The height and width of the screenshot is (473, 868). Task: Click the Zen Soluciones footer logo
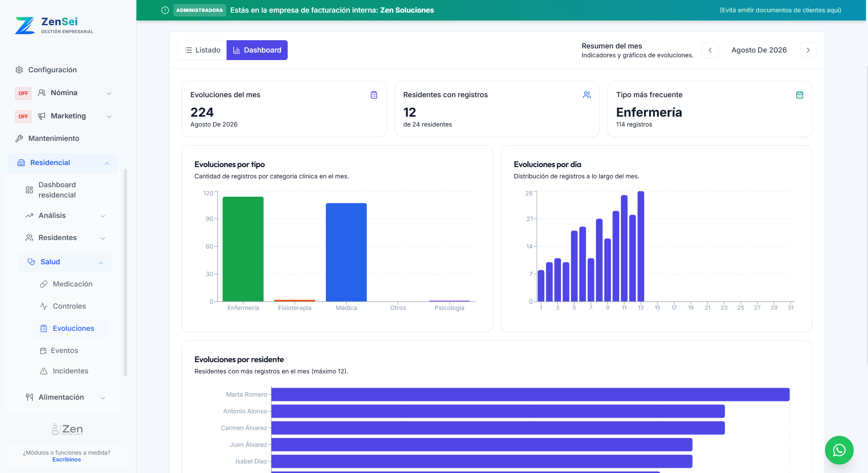pyautogui.click(x=67, y=429)
